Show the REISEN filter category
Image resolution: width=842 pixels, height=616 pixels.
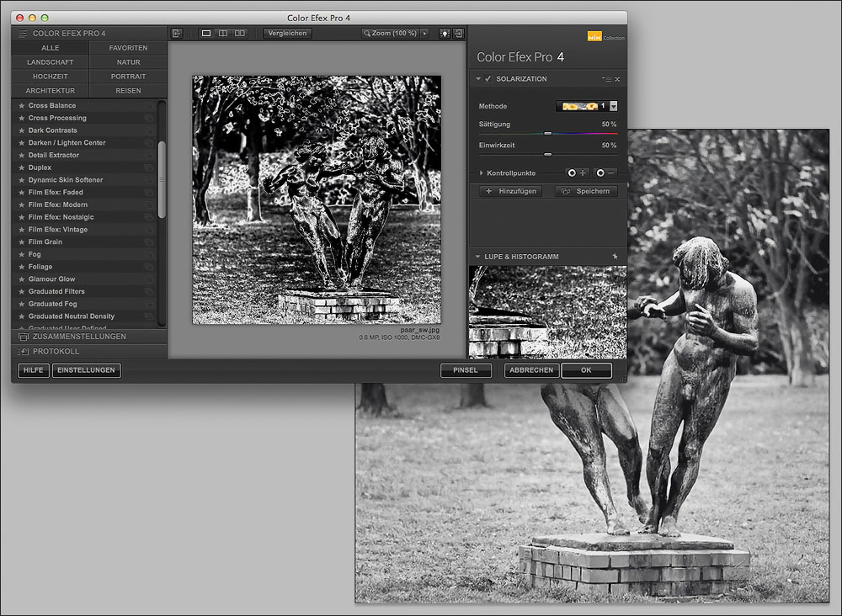click(128, 91)
